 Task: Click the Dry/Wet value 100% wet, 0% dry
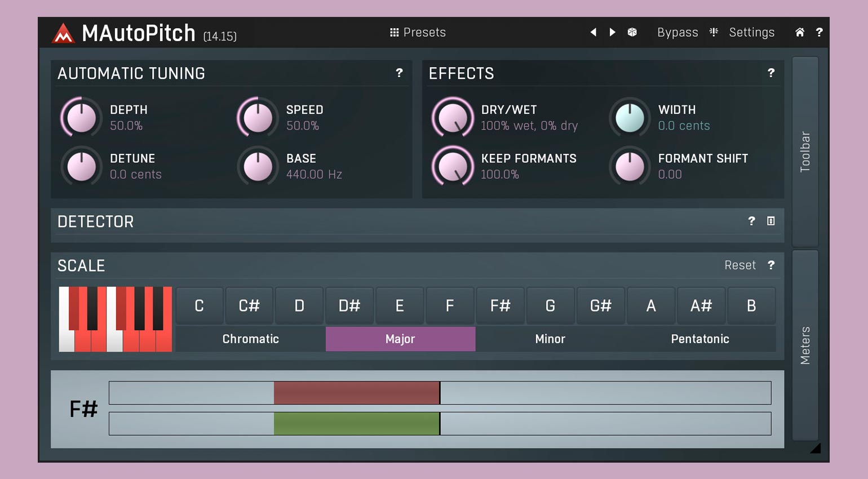click(x=529, y=126)
